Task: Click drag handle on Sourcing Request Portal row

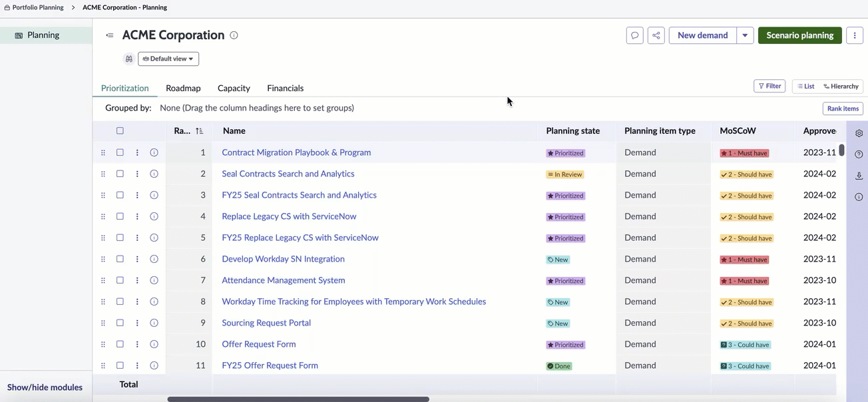Action: click(103, 323)
